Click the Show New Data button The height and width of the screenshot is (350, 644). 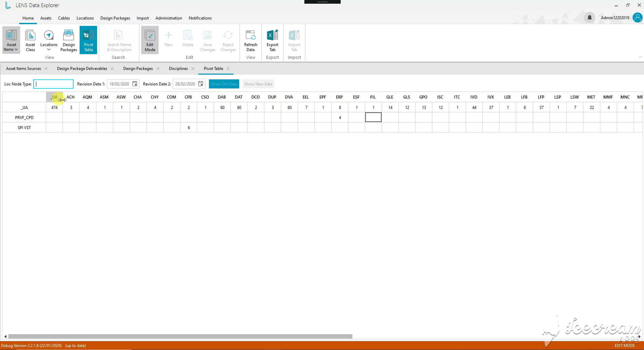click(x=258, y=84)
